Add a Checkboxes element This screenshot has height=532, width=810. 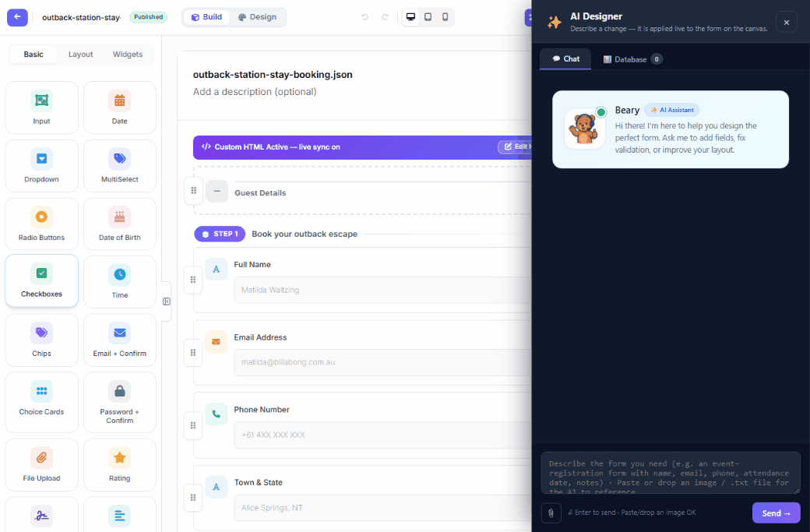click(x=41, y=281)
